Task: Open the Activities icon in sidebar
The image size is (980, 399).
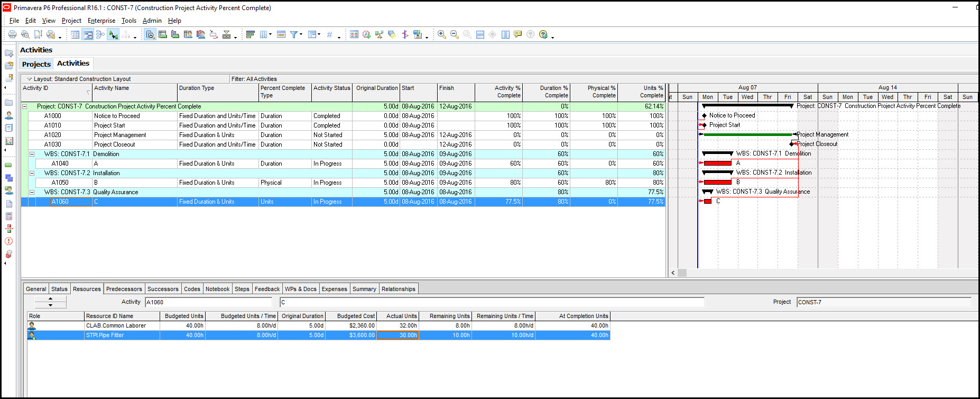Action: tap(9, 165)
